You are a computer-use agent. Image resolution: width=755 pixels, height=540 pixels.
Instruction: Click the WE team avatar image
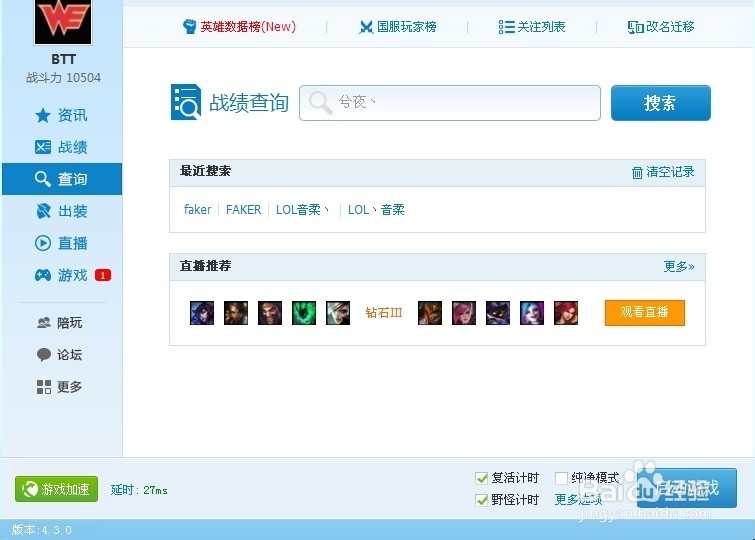pyautogui.click(x=63, y=22)
